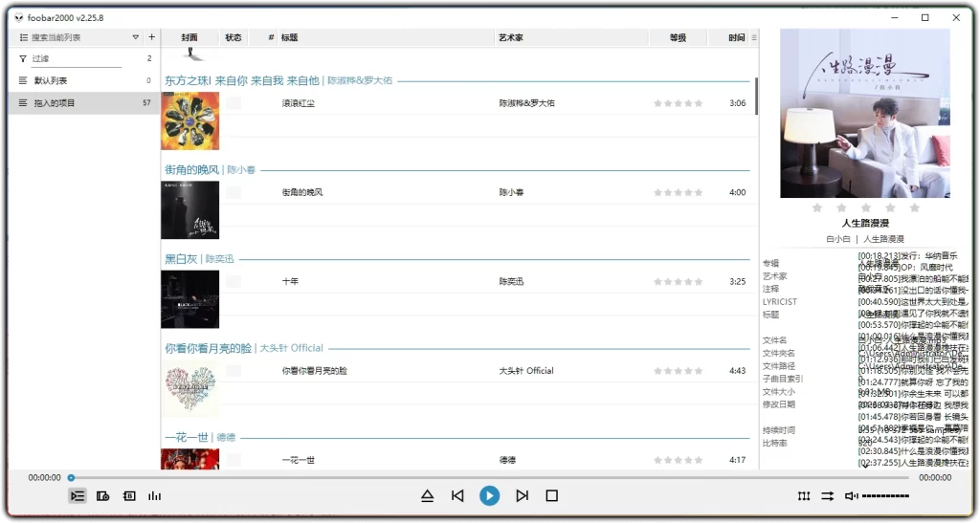Click the playlist view icon in the bottom toolbar
The width and height of the screenshot is (980, 523).
pos(78,496)
